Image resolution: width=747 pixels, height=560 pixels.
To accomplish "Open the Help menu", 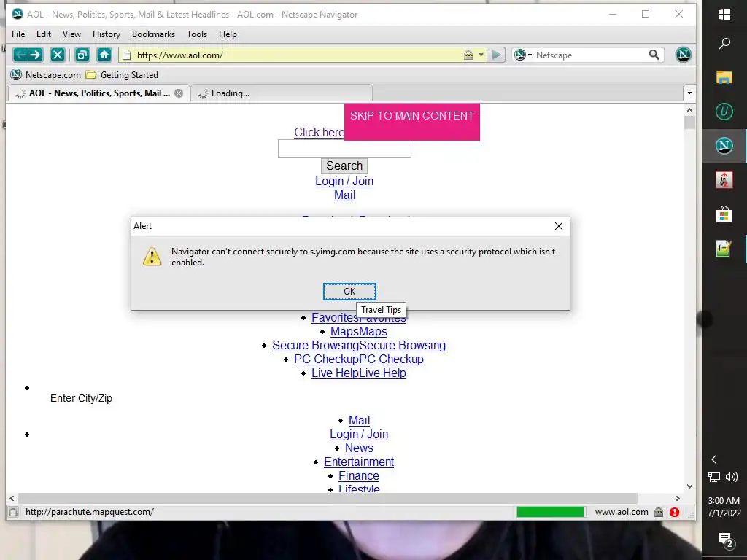I will (228, 34).
